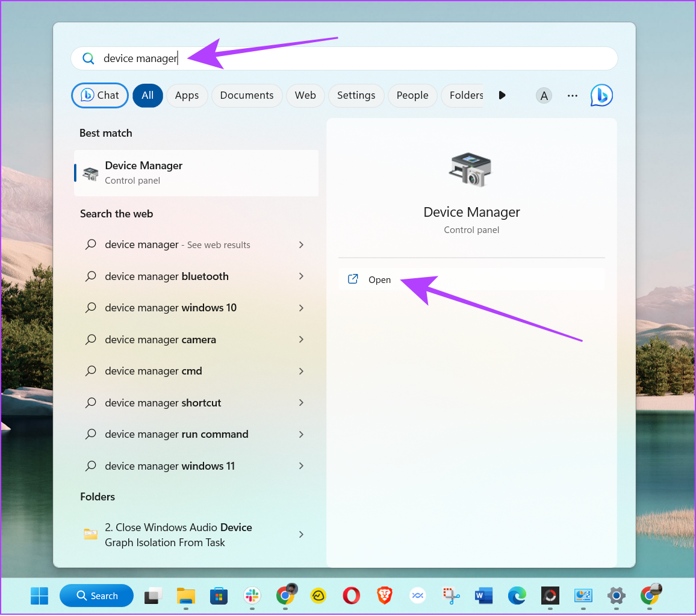
Task: Open yellow Basecamp icon on taskbar
Action: tap(318, 596)
